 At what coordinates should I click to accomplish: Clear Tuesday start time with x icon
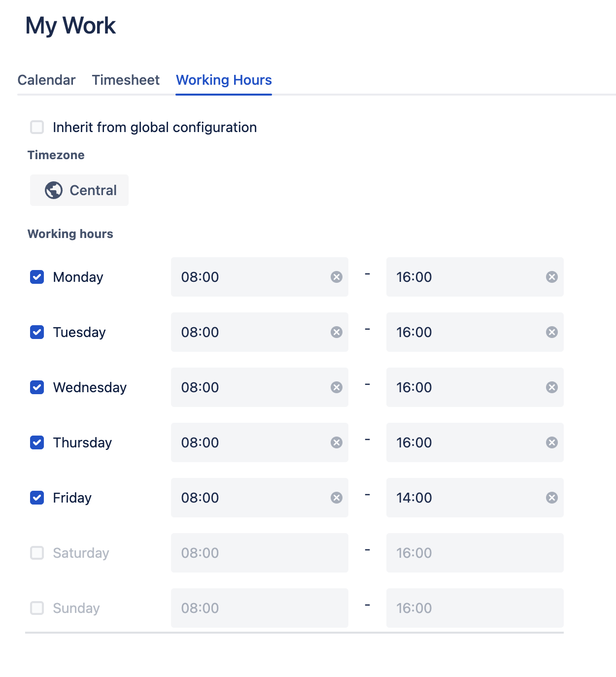point(337,332)
